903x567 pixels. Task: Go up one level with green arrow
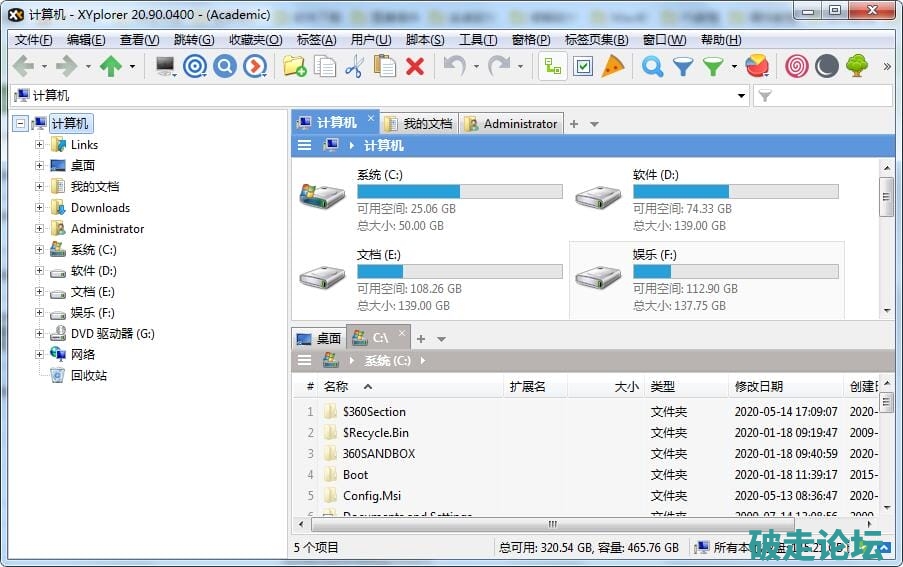coord(111,66)
